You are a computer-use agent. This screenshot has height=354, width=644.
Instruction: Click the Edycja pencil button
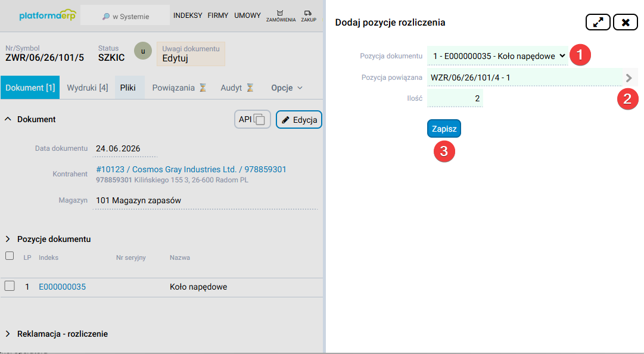[x=299, y=120]
